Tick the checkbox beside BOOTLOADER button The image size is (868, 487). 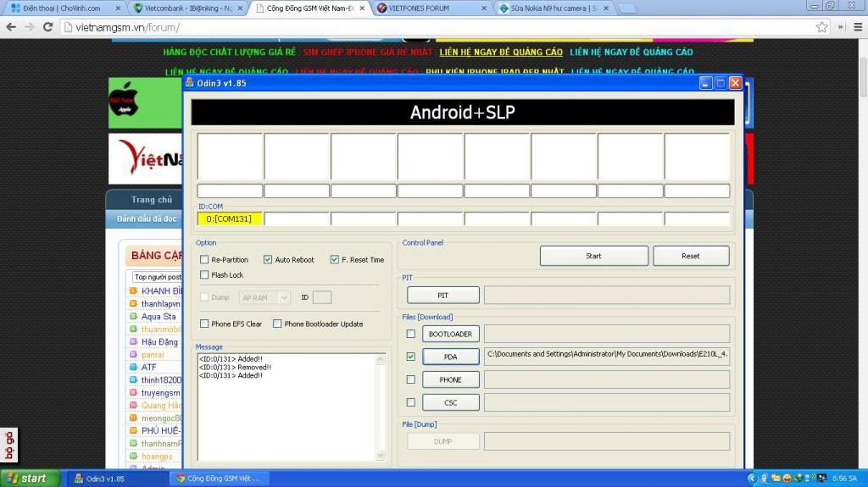(x=411, y=334)
